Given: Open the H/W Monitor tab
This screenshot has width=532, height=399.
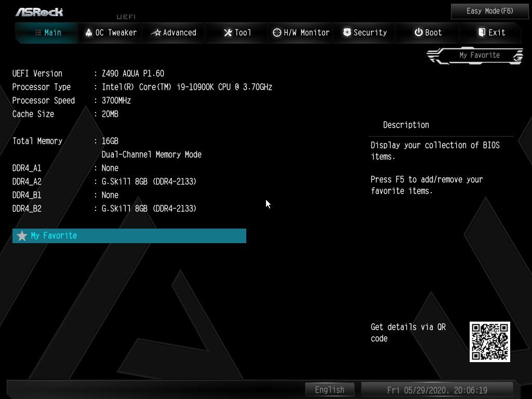Looking at the screenshot, I should pyautogui.click(x=301, y=33).
